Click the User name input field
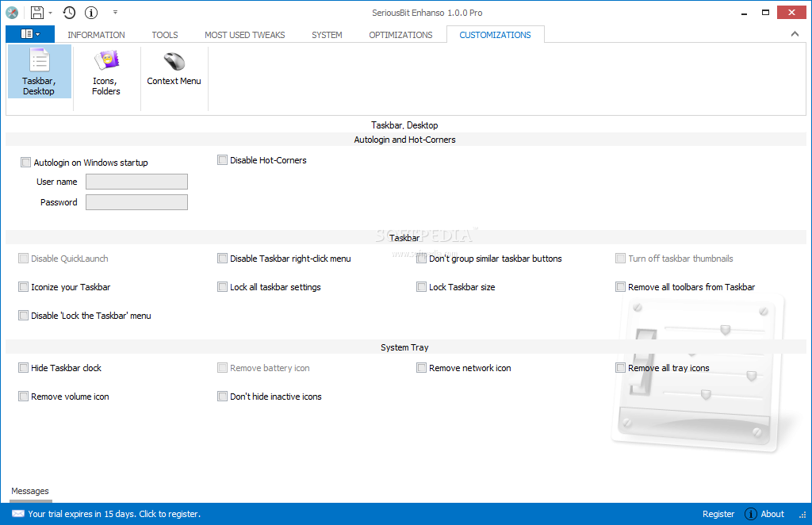Viewport: 812px width, 525px height. 136,182
